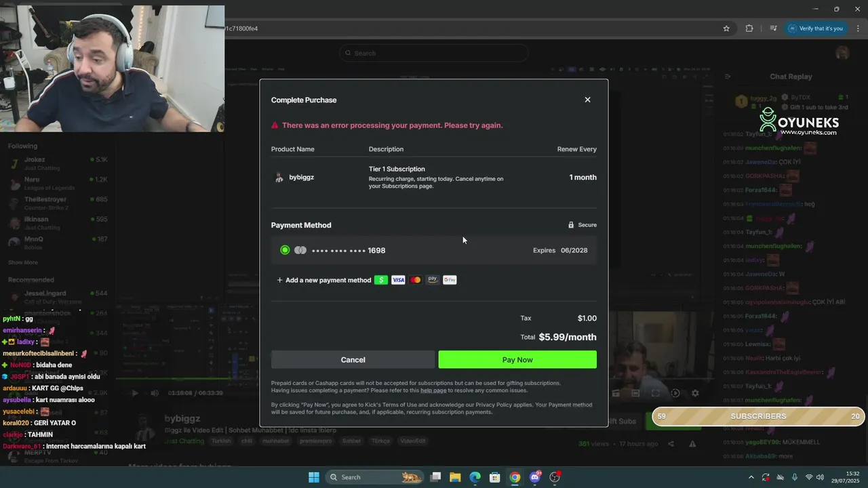Open Google Chrome from the taskbar
Image resolution: width=868 pixels, height=488 pixels.
pos(515,477)
